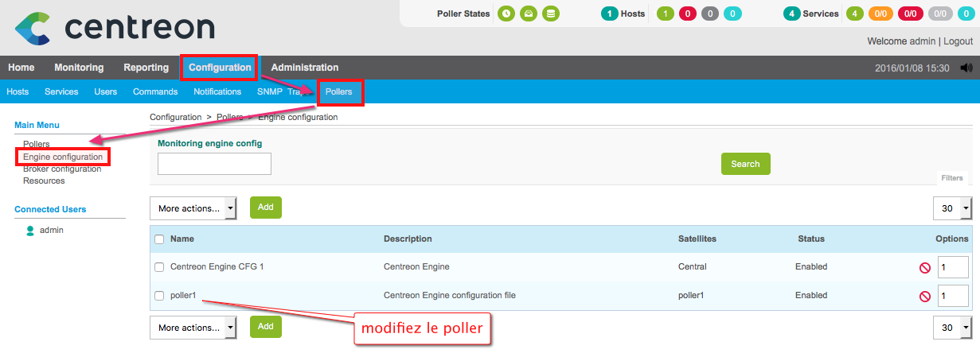Check the poller1 row checkbox

point(159,296)
